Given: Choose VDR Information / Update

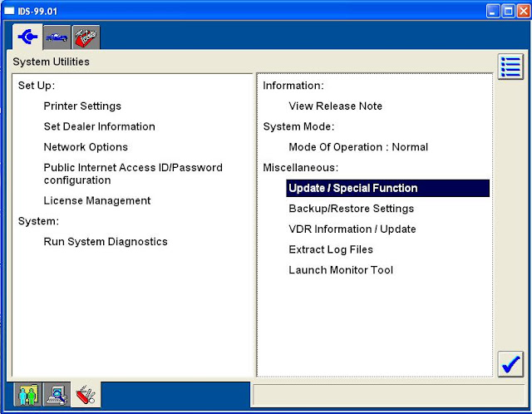Looking at the screenshot, I should (352, 229).
